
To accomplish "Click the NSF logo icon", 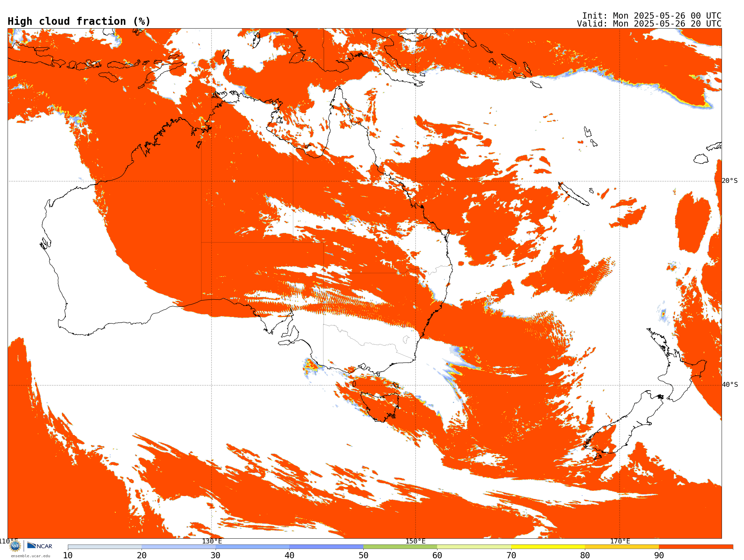I will 15,546.
